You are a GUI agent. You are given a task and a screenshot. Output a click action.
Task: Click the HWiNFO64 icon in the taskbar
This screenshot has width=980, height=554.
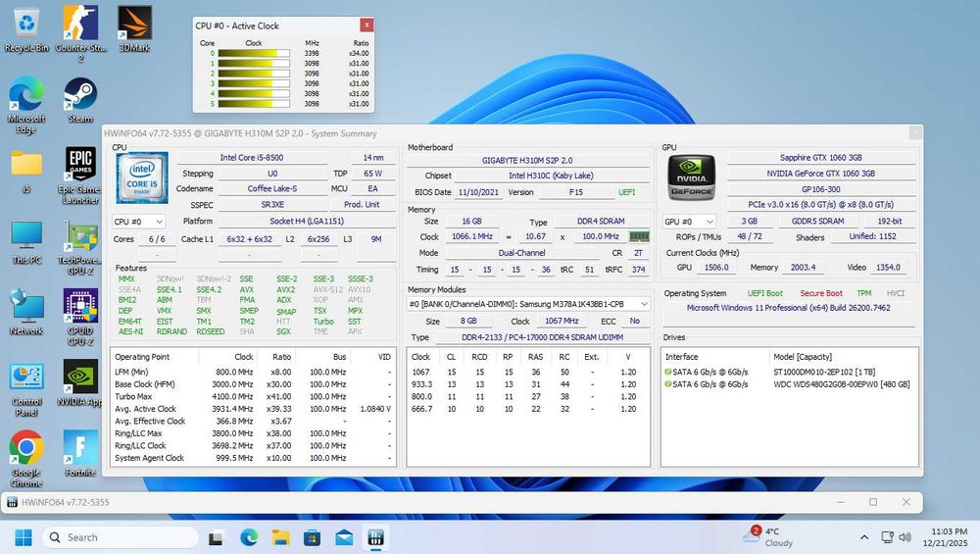374,537
